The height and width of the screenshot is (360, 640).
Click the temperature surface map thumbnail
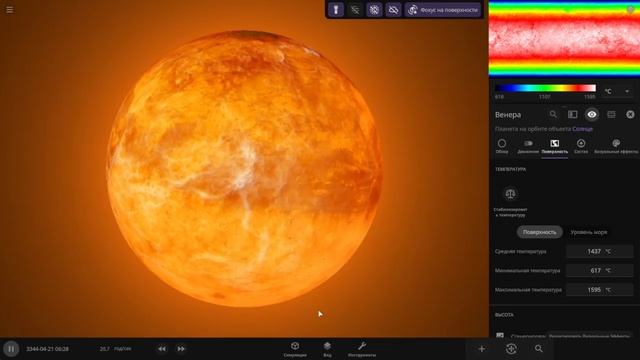[564, 39]
